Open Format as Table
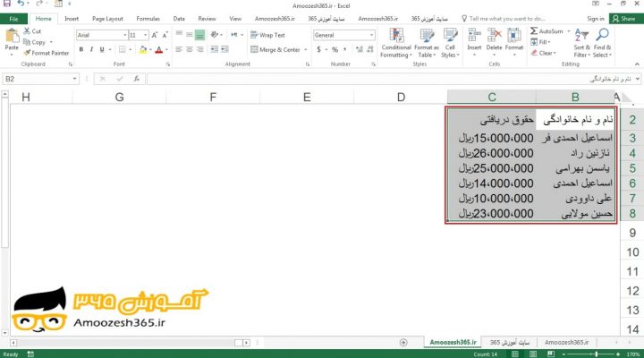644x358 pixels. pos(427,43)
